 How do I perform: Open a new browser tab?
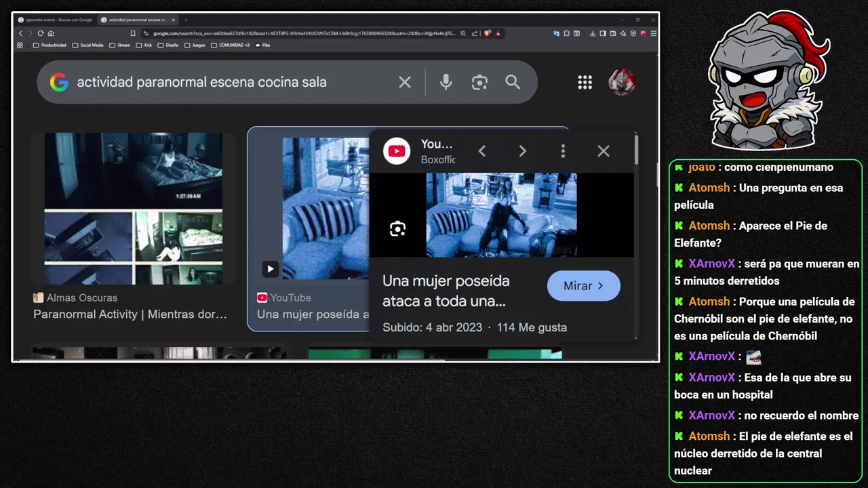point(186,20)
